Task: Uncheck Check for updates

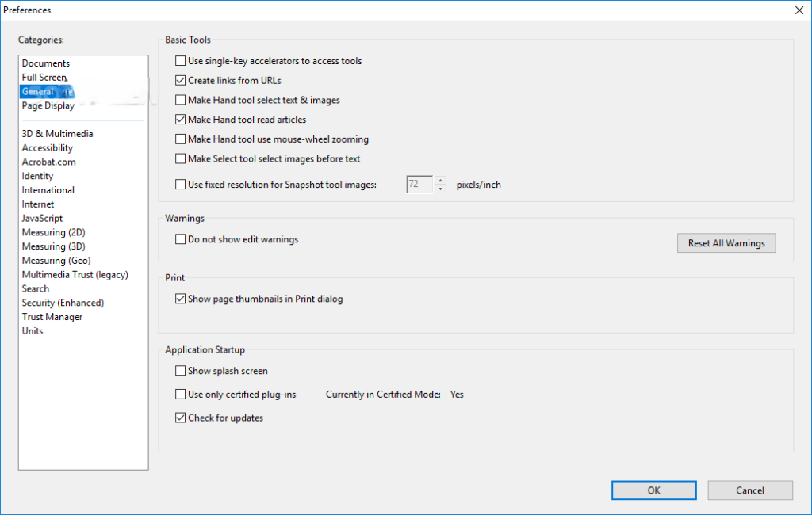Action: click(180, 418)
